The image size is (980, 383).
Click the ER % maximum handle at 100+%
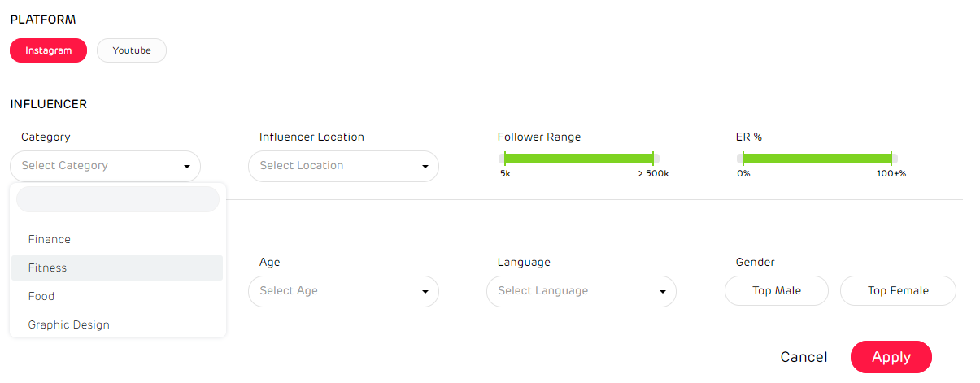891,158
